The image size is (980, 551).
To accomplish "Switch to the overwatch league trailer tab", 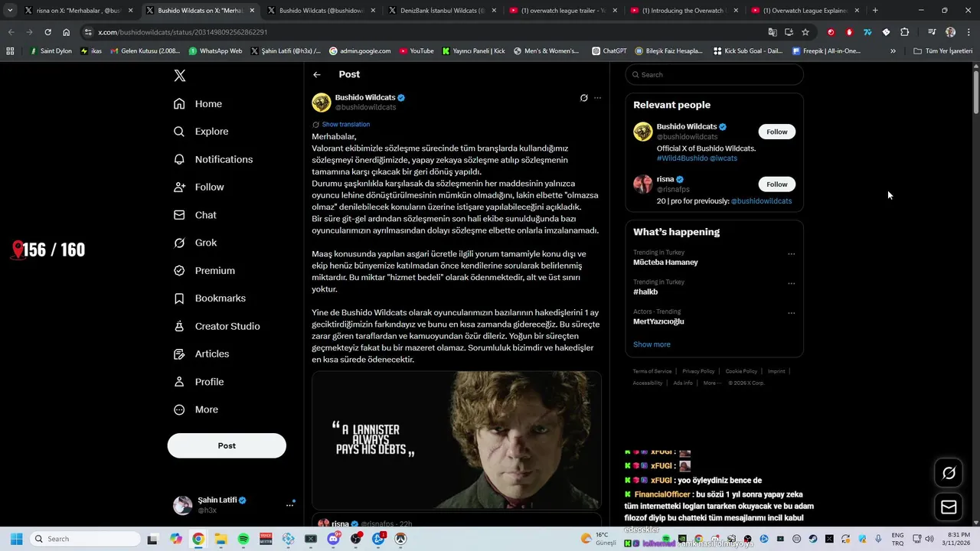I will click(x=563, y=11).
